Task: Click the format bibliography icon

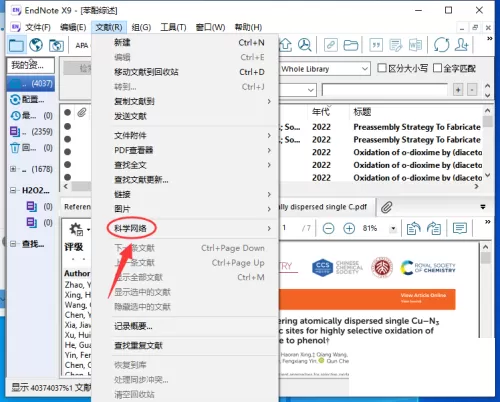Action: click(396, 45)
